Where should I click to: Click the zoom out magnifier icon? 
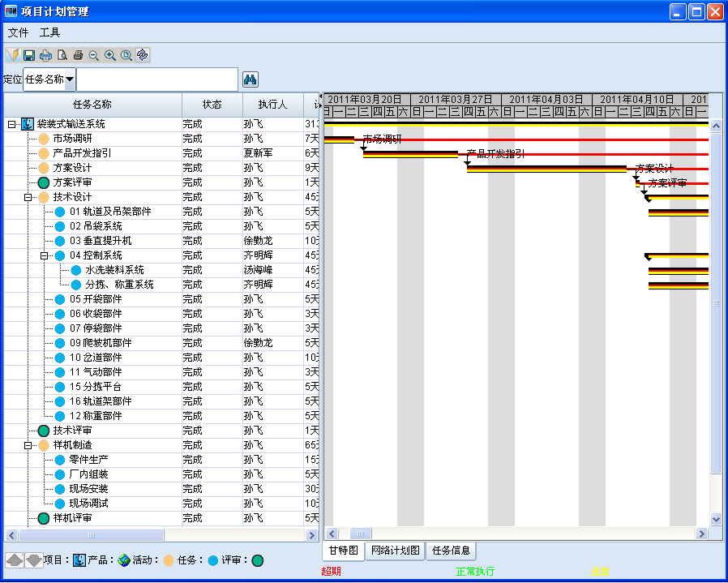click(94, 55)
